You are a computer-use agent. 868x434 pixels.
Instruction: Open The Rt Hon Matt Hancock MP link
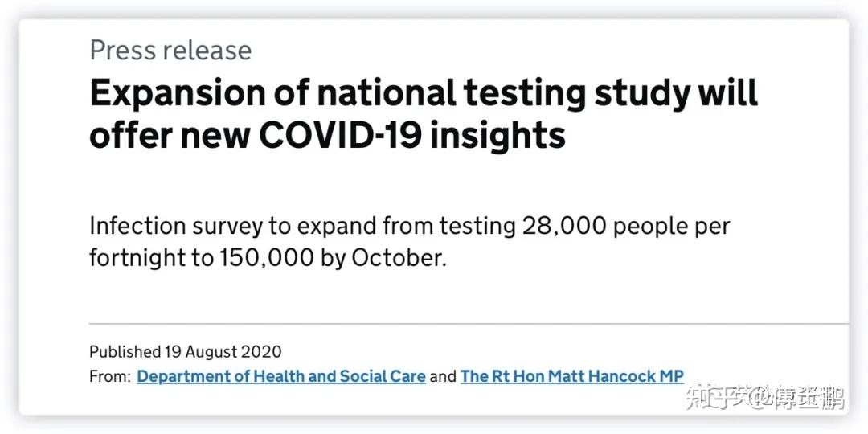click(x=571, y=376)
